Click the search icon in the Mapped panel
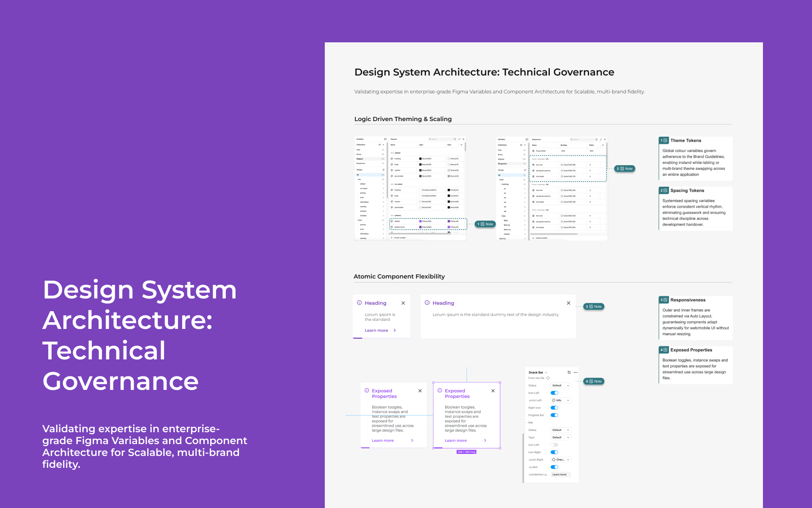The height and width of the screenshot is (508, 812). tap(430, 139)
